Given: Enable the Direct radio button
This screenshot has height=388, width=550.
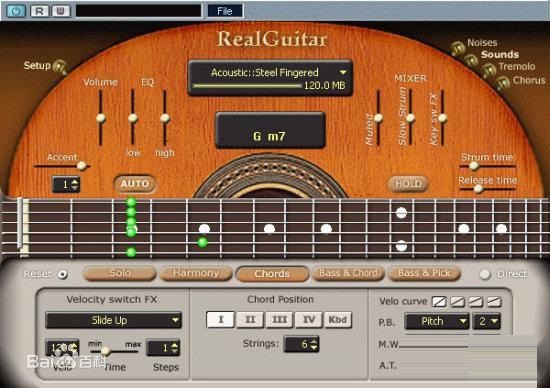Looking at the screenshot, I should 485,274.
